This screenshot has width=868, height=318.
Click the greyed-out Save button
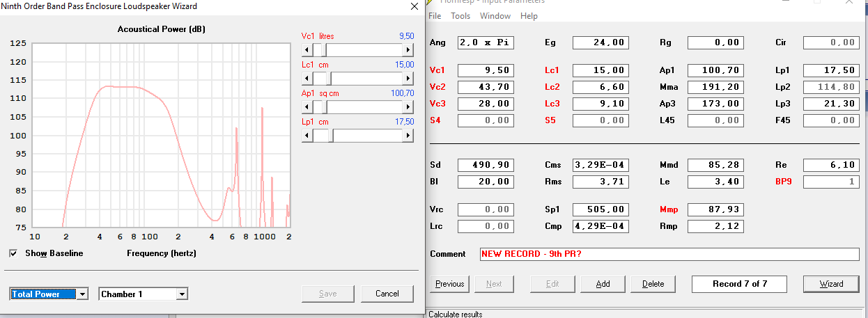pyautogui.click(x=327, y=294)
